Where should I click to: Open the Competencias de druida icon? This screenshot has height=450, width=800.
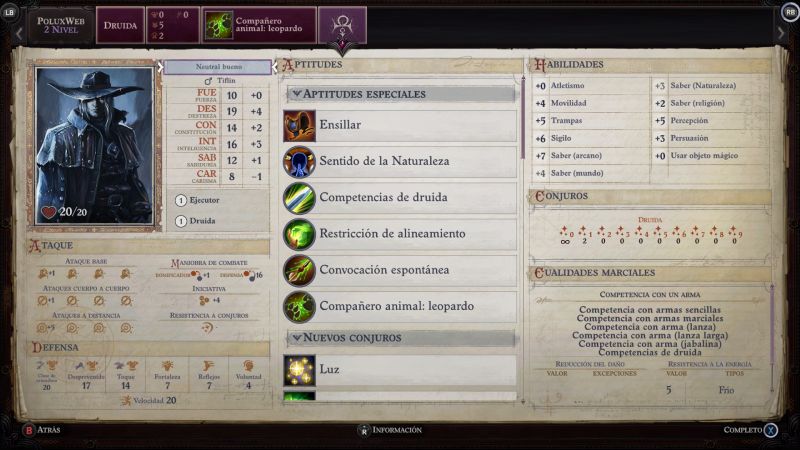[299, 198]
